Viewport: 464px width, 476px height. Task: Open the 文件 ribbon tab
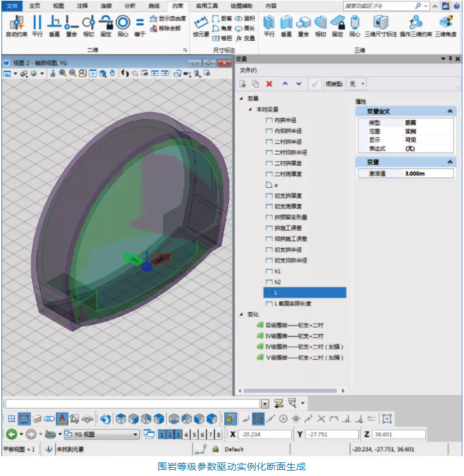12,5
